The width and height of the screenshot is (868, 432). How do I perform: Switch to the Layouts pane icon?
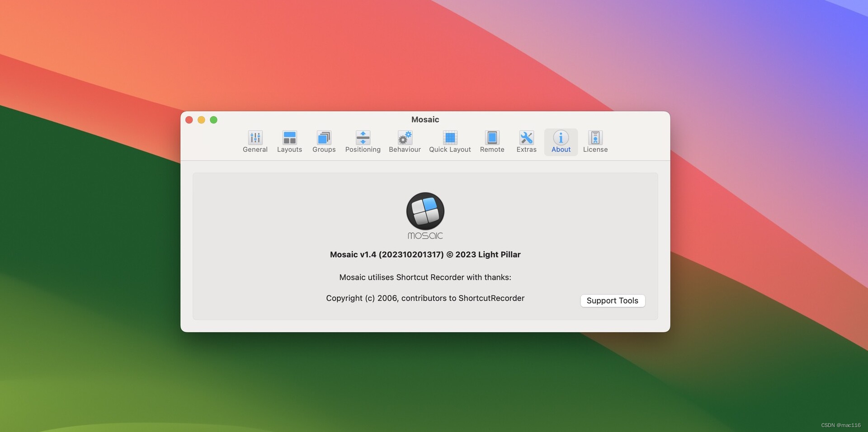pos(289,137)
